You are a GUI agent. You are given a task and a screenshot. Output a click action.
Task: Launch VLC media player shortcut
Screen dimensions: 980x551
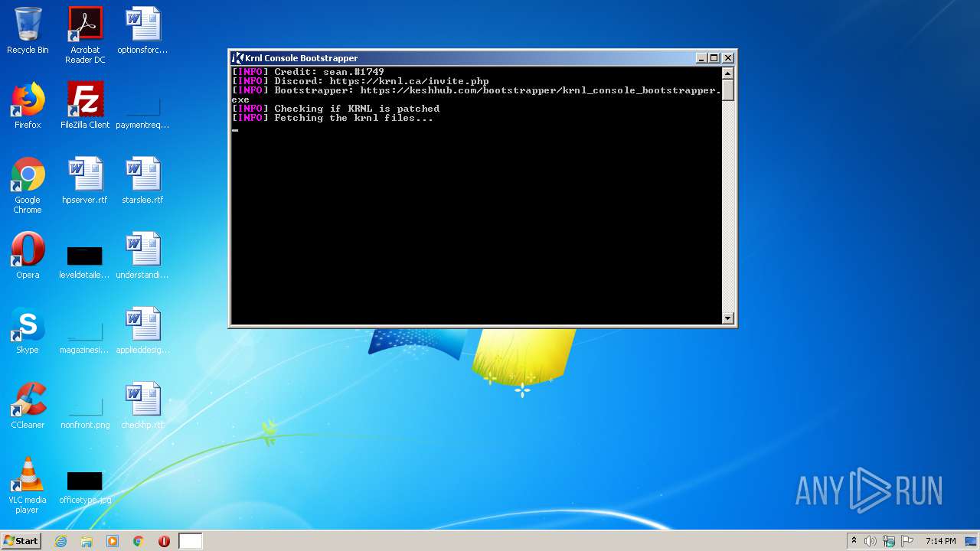pyautogui.click(x=28, y=485)
